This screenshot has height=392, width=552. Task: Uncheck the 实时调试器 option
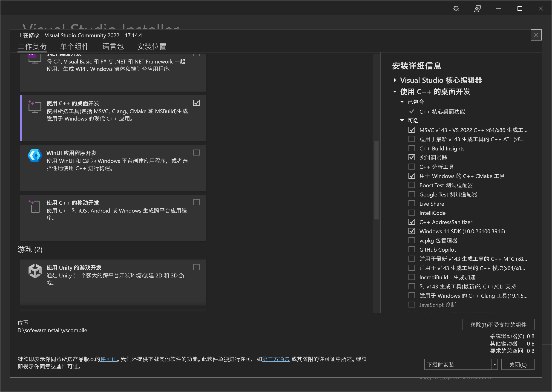click(412, 157)
